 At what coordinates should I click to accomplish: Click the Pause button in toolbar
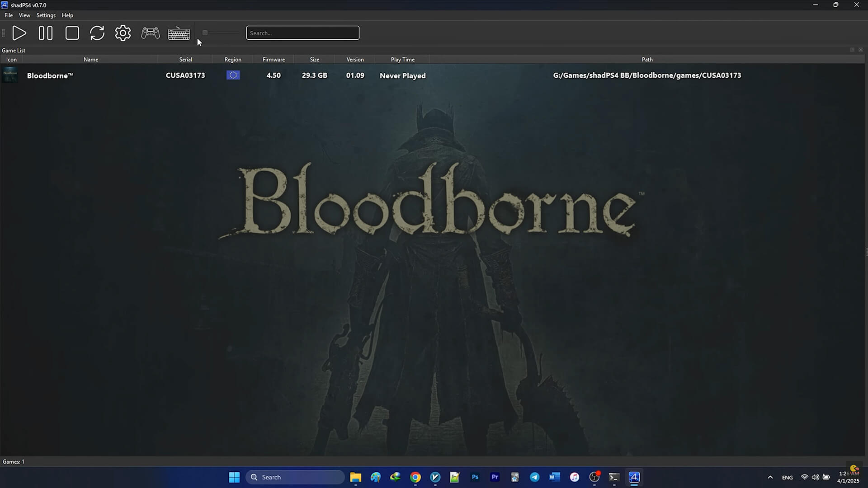click(46, 33)
